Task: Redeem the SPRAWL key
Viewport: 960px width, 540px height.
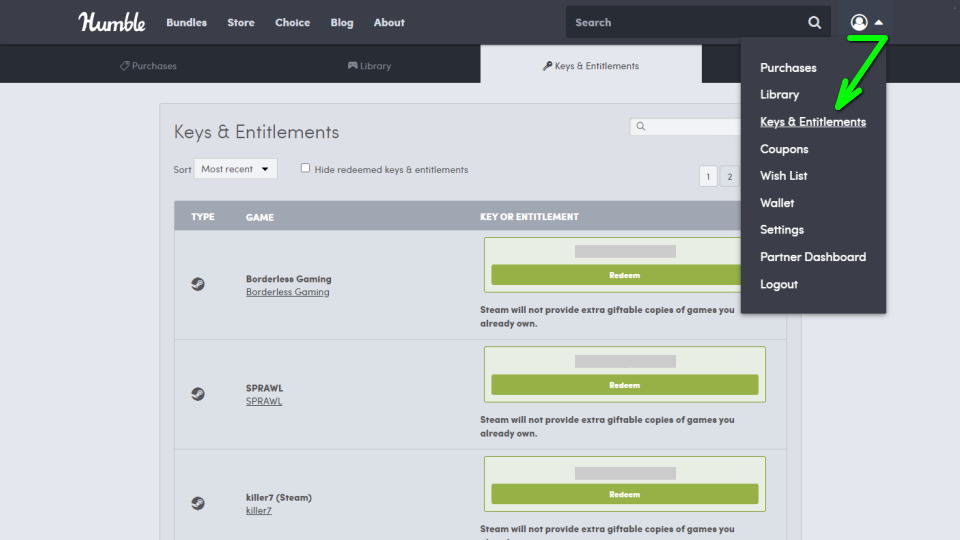Action: tap(624, 384)
